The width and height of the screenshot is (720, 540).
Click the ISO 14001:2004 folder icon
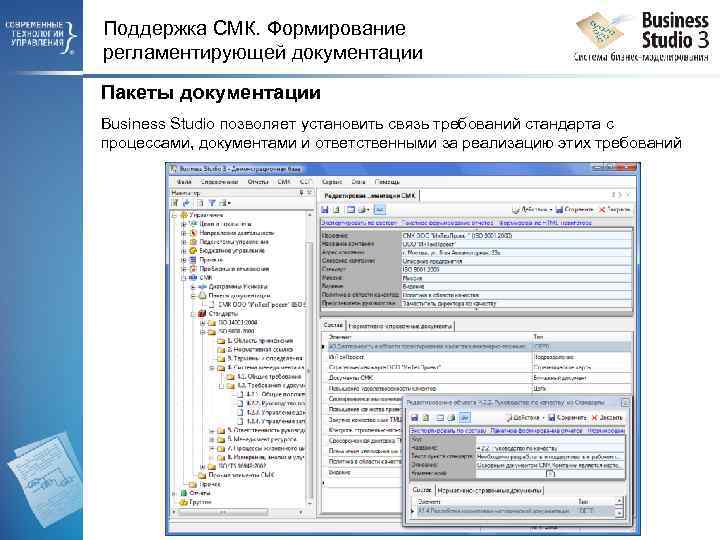(212, 323)
